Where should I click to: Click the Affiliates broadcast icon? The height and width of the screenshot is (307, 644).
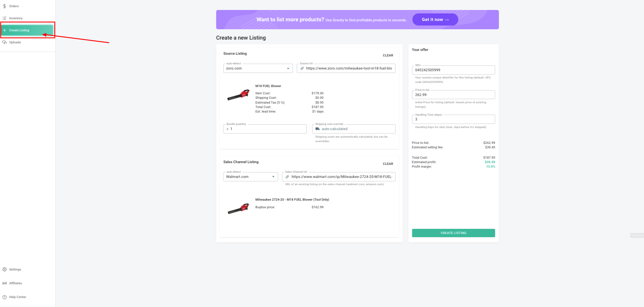pyautogui.click(x=4, y=283)
